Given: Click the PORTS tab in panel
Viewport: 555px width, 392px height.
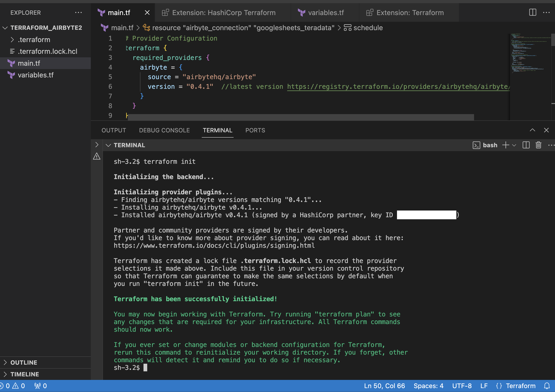Looking at the screenshot, I should pyautogui.click(x=255, y=130).
